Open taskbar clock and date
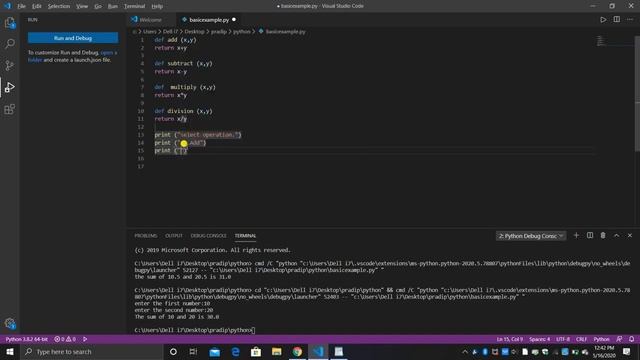Screen dimensions: 640x360 pos(604,351)
